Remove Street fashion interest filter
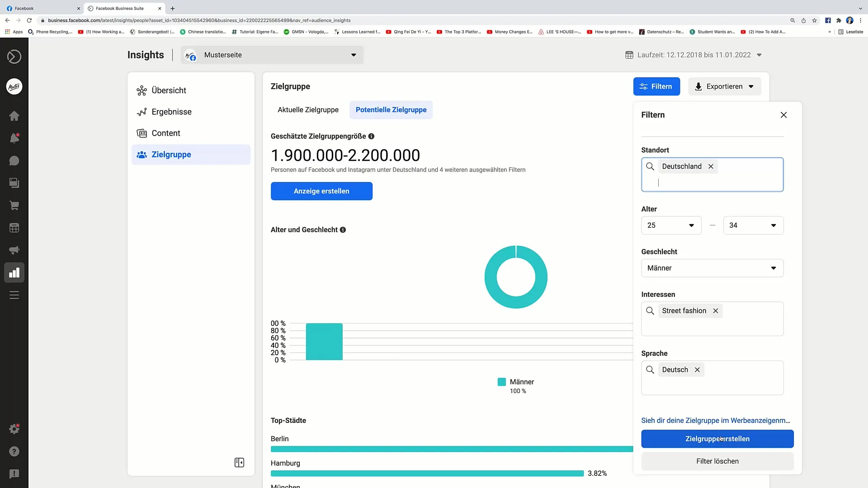Viewport: 868px width, 488px height. pyautogui.click(x=715, y=310)
